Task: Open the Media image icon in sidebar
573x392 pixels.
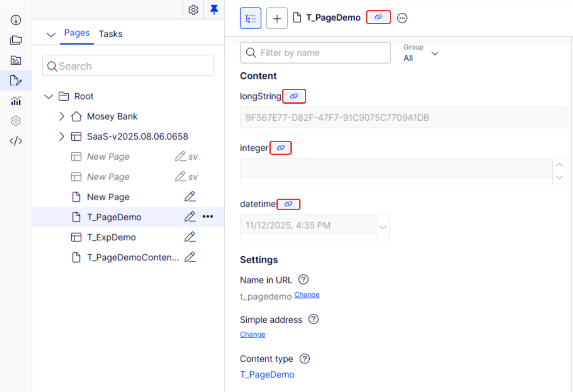Action: tap(16, 60)
